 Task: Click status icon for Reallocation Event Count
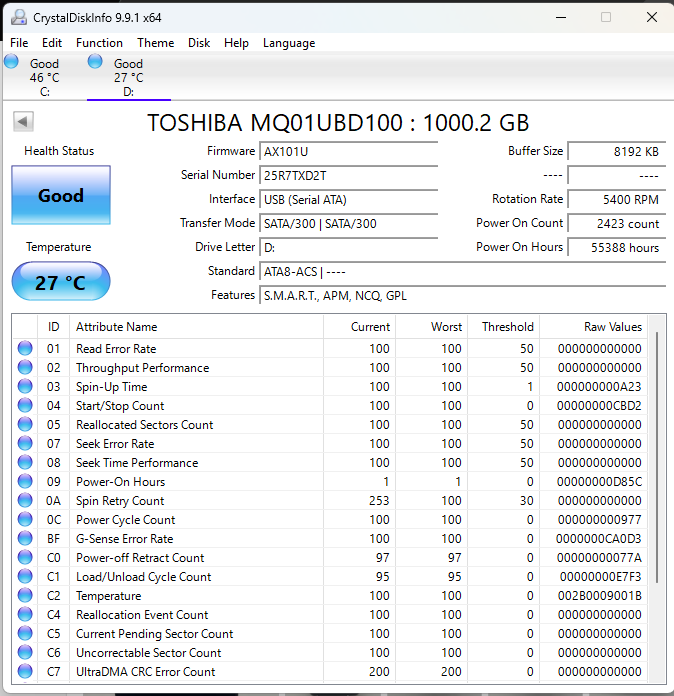coord(25,614)
